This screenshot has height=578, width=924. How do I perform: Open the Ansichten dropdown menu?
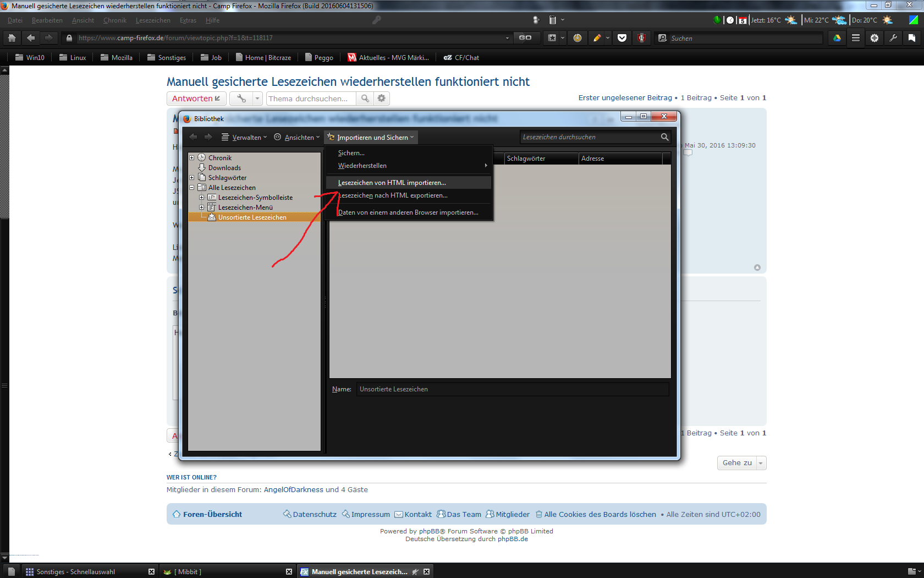(x=296, y=137)
